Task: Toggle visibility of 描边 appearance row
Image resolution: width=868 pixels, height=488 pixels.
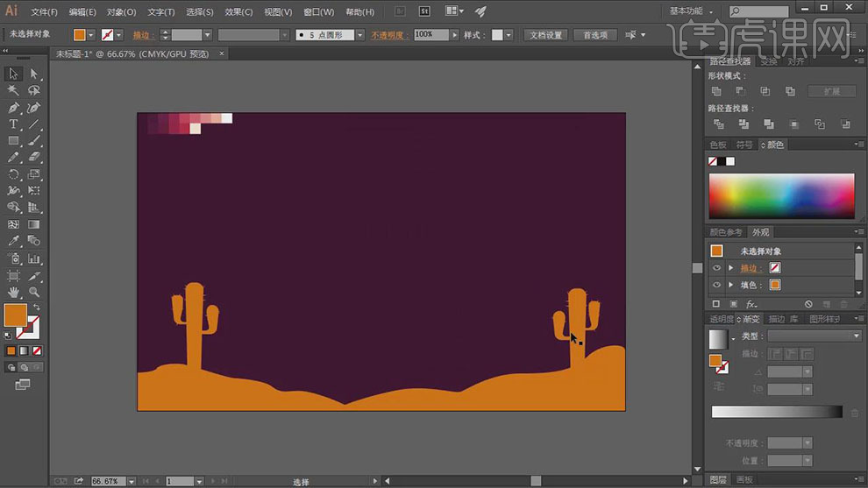Action: click(716, 268)
